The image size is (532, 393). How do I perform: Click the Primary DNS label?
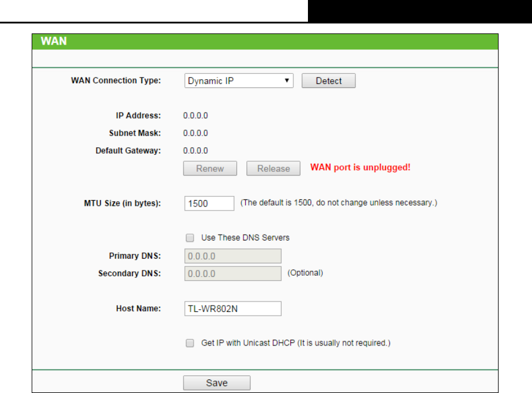135,256
